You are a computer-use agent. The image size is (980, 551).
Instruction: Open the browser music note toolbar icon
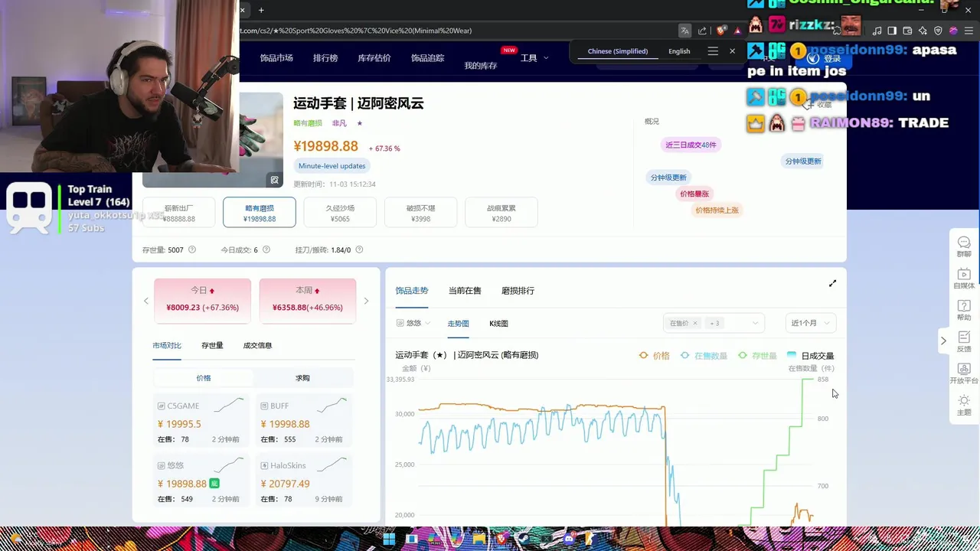877,31
